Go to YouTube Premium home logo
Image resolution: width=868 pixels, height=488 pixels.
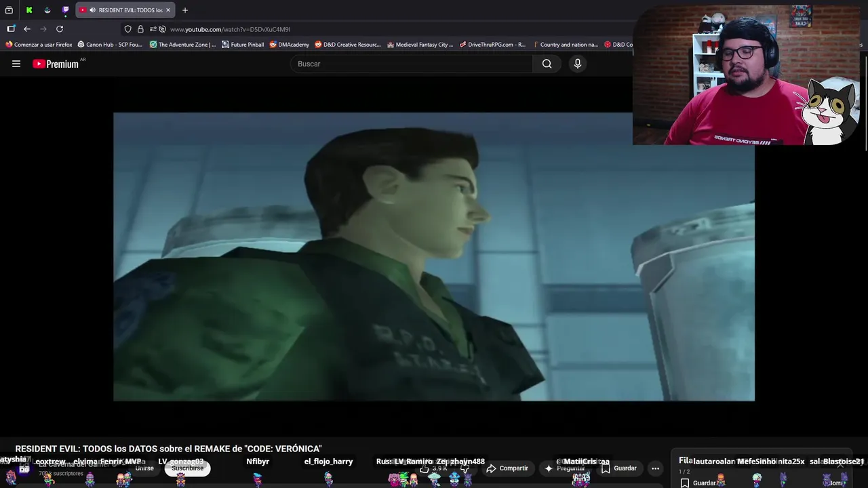(x=56, y=64)
